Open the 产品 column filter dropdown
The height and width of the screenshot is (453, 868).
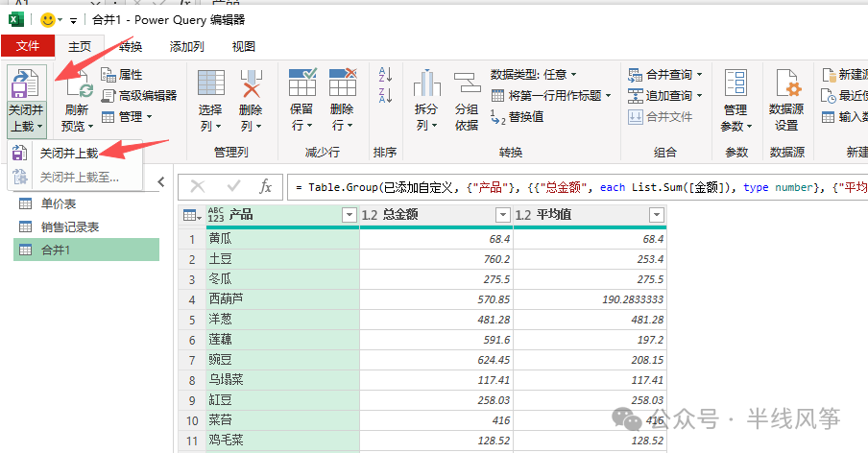pyautogui.click(x=350, y=215)
